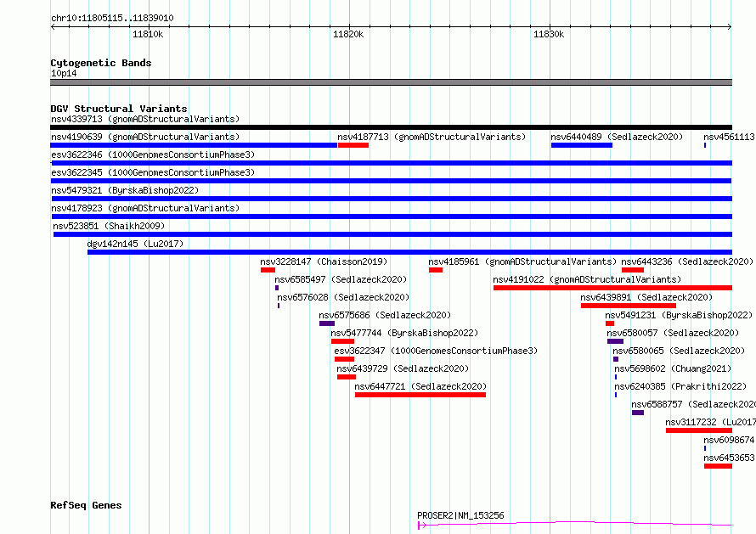
Task: Select nsv4185961 gnomAD variant label
Action: (522, 261)
